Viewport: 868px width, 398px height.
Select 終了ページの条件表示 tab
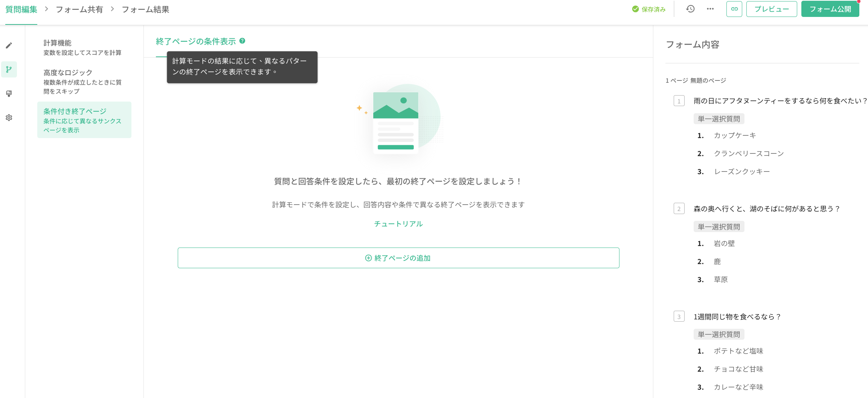[196, 41]
